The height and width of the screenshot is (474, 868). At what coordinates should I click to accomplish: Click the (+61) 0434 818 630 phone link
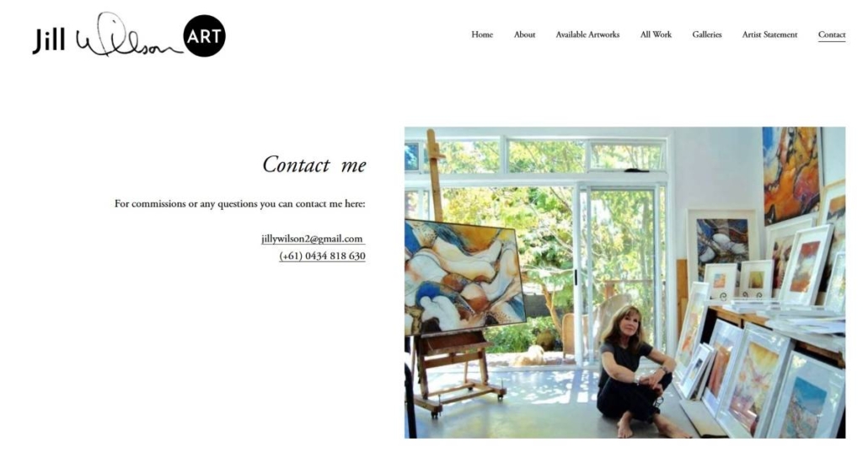point(322,256)
